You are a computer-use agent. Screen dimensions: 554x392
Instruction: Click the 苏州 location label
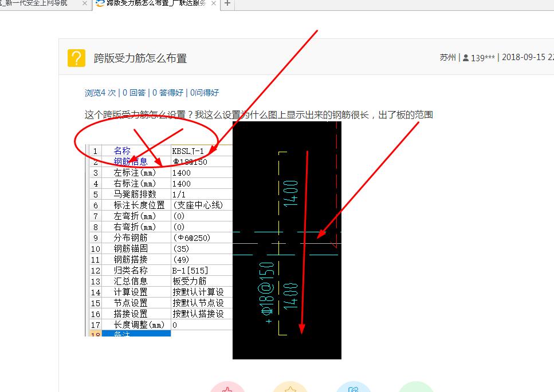447,57
